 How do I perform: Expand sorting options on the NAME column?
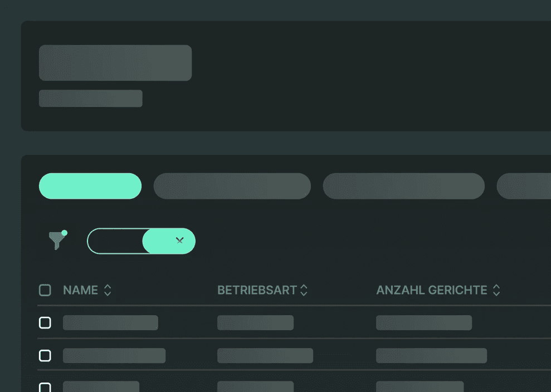tap(107, 290)
